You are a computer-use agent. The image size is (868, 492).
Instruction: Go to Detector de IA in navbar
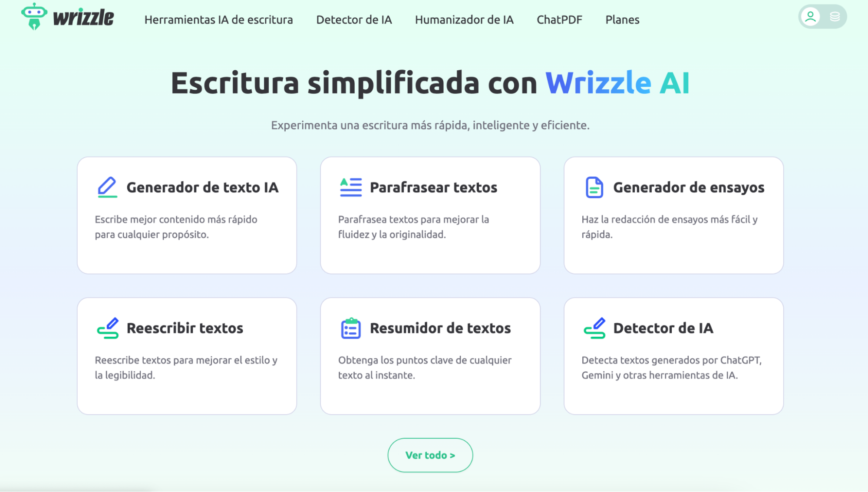coord(354,20)
